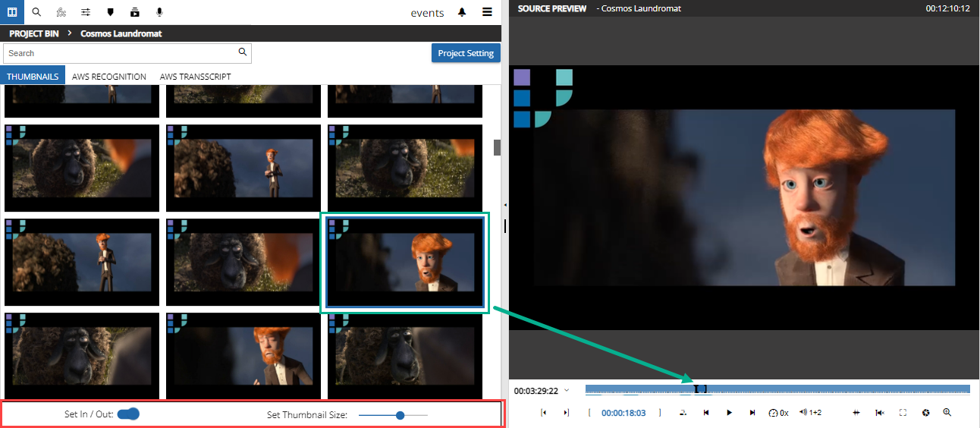Click into the Search input field
The height and width of the screenshot is (428, 980).
[x=121, y=53]
